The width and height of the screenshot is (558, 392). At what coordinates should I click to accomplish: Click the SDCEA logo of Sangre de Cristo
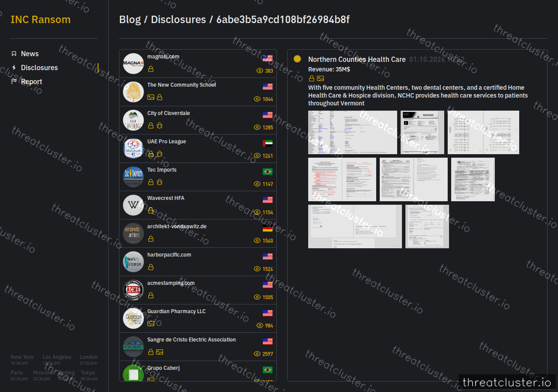pos(133,347)
